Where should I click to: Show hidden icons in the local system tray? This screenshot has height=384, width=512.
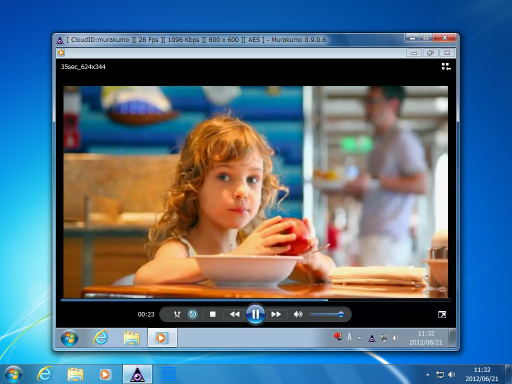point(428,375)
